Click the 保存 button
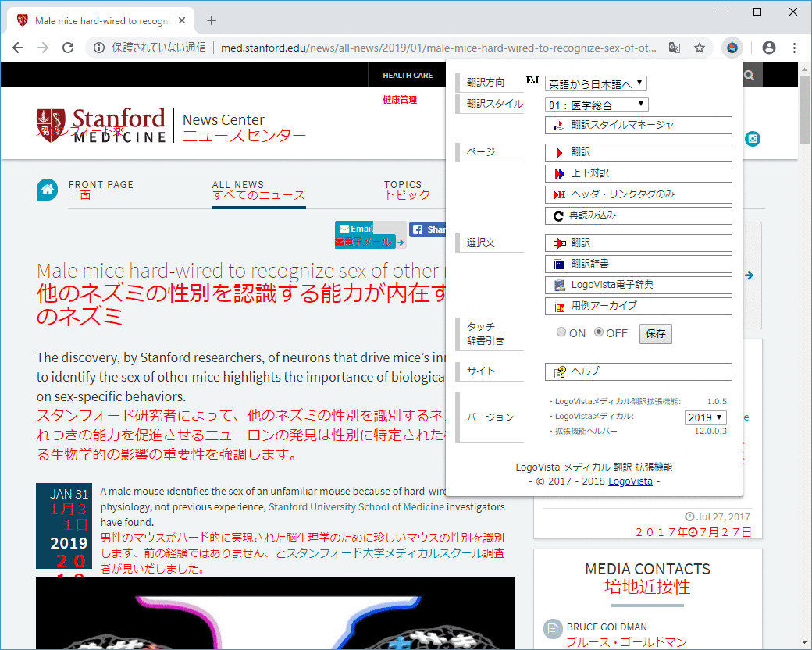 point(656,334)
